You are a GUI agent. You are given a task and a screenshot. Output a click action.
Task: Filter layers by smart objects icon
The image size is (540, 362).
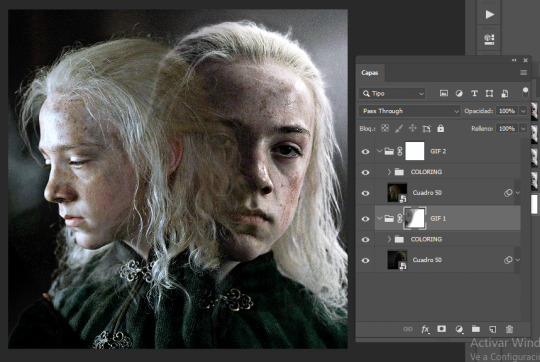click(x=505, y=93)
